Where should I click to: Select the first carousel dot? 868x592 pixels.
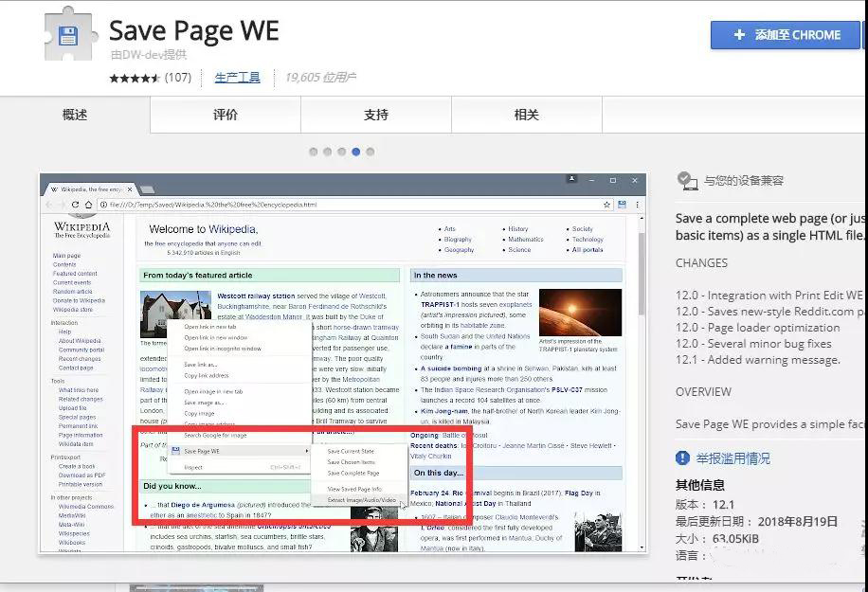click(x=314, y=152)
